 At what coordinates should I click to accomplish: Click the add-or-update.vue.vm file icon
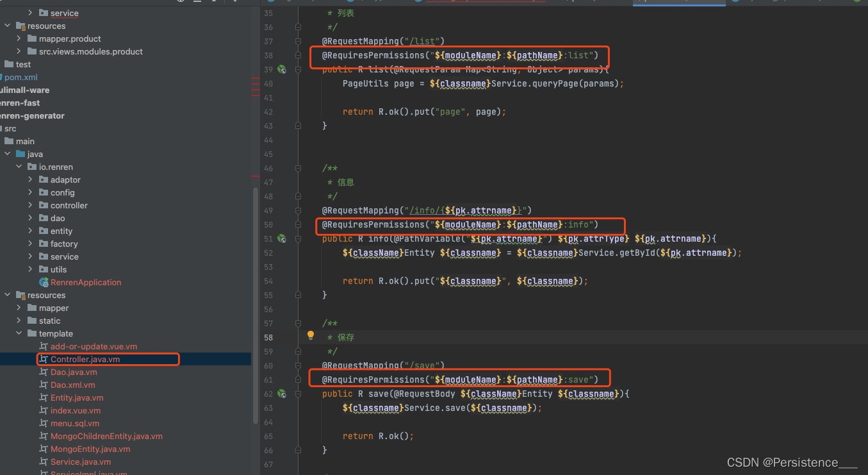(44, 346)
